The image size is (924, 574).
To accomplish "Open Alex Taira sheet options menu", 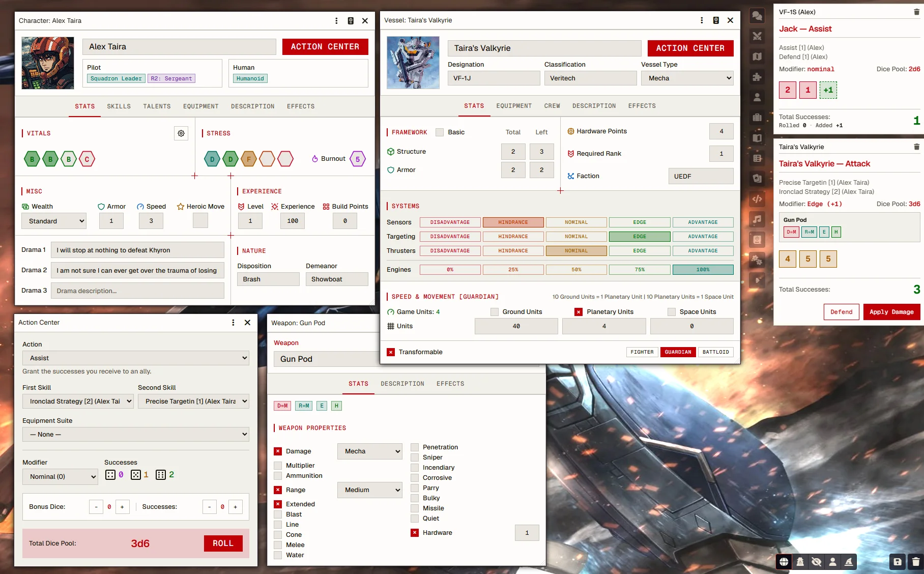I will tap(336, 21).
